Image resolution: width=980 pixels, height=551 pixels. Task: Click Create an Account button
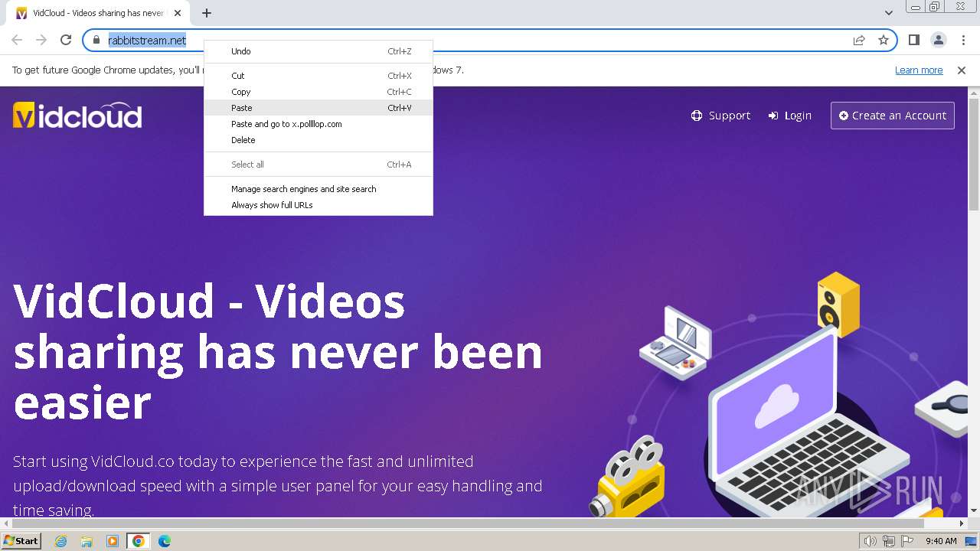pyautogui.click(x=893, y=116)
